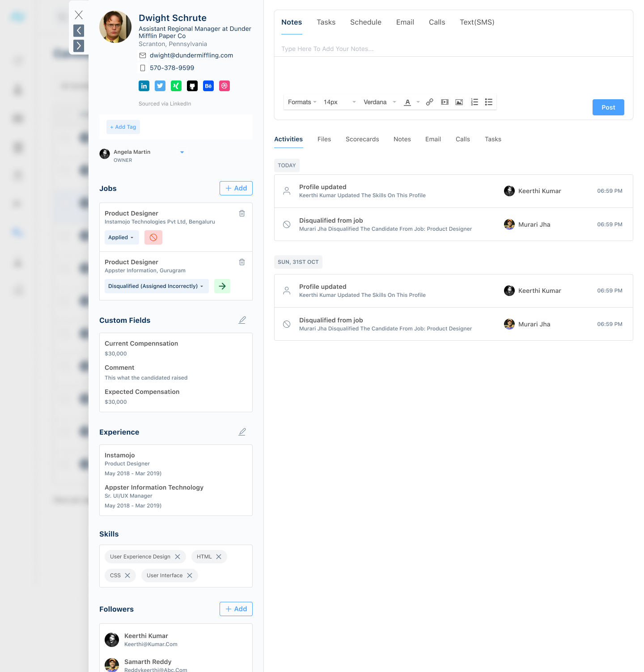Viewport: 644px width, 672px height.
Task: Delete the Instamojo Product Designer job
Action: point(242,213)
